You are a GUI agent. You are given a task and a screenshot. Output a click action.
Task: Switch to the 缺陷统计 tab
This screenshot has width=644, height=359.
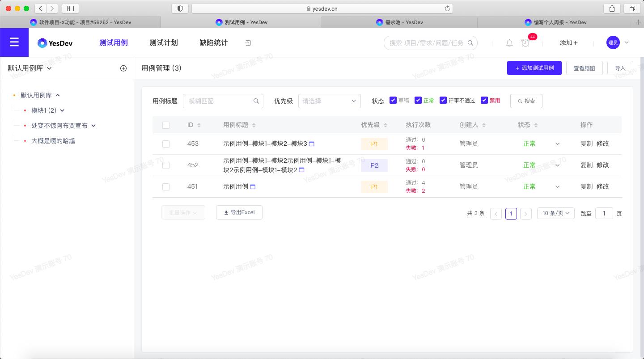click(x=214, y=42)
